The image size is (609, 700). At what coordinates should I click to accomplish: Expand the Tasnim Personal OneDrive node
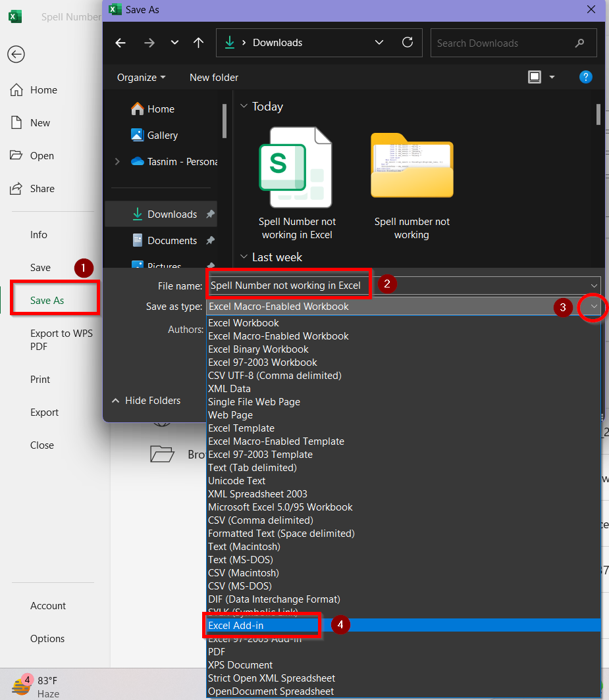pyautogui.click(x=117, y=161)
